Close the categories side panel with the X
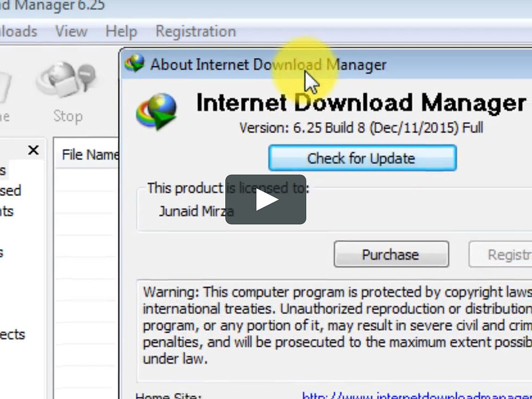 [x=33, y=150]
